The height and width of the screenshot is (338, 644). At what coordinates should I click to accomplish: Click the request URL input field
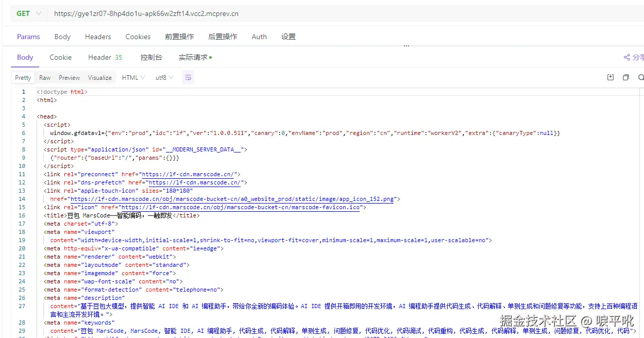[206, 13]
